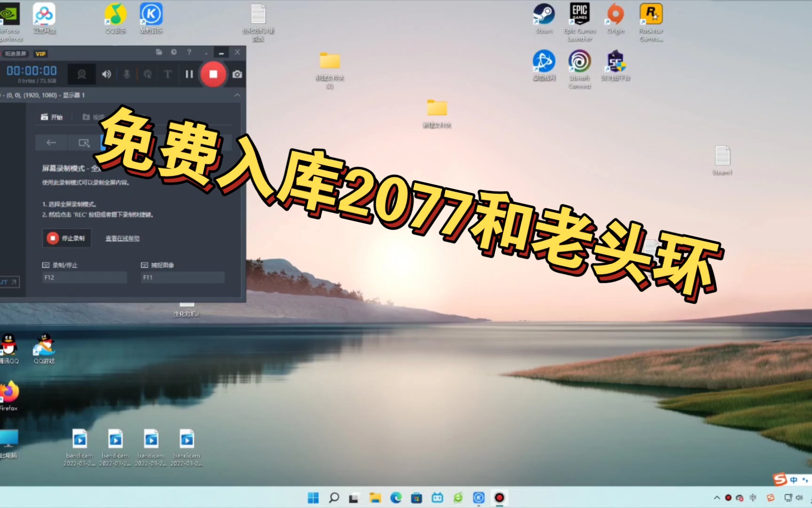Open the Bandicam output folder icon
Screen dimensions: 812x508
tap(159, 52)
